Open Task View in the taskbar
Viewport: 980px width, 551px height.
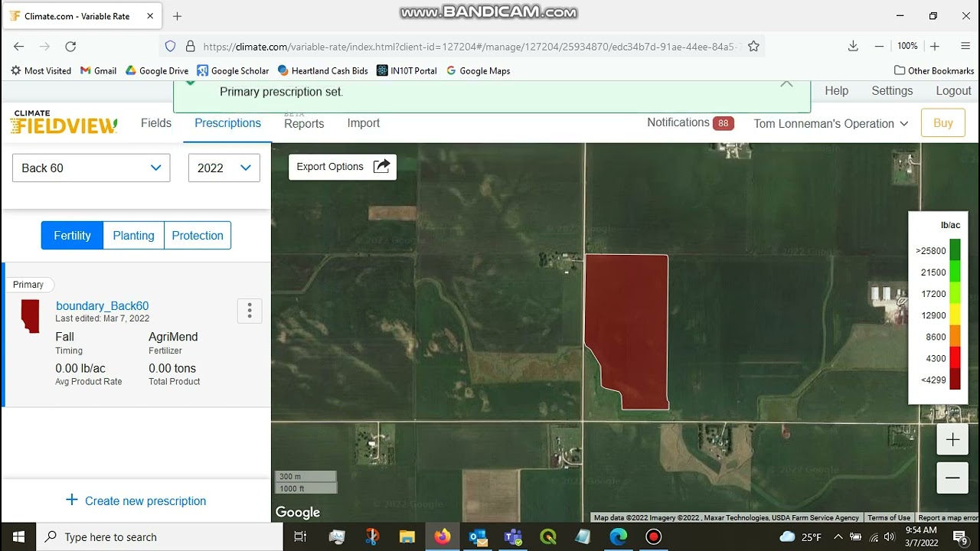300,536
